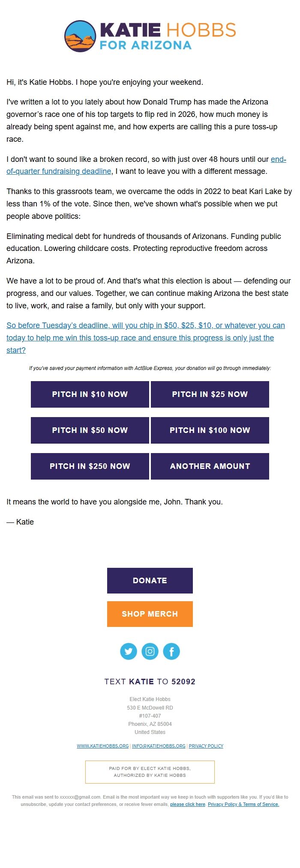
Task: Click the Facebook social icon
Action: pyautogui.click(x=171, y=651)
